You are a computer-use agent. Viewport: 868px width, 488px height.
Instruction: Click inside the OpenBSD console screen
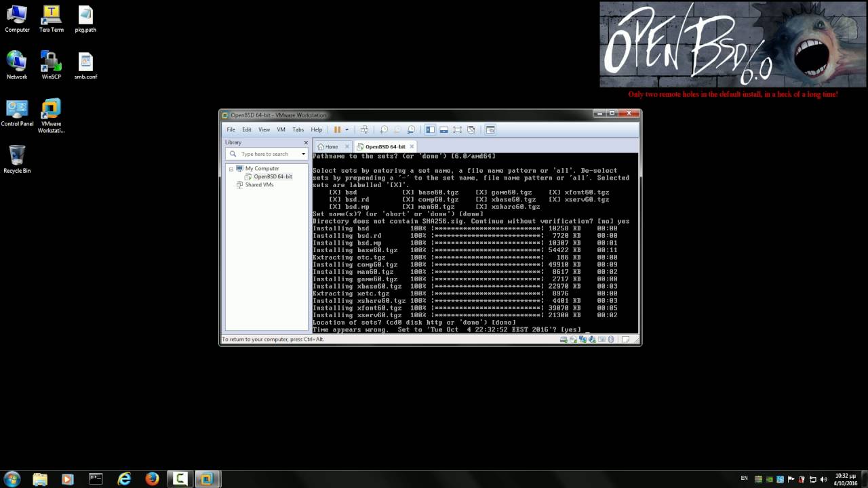[x=475, y=243]
